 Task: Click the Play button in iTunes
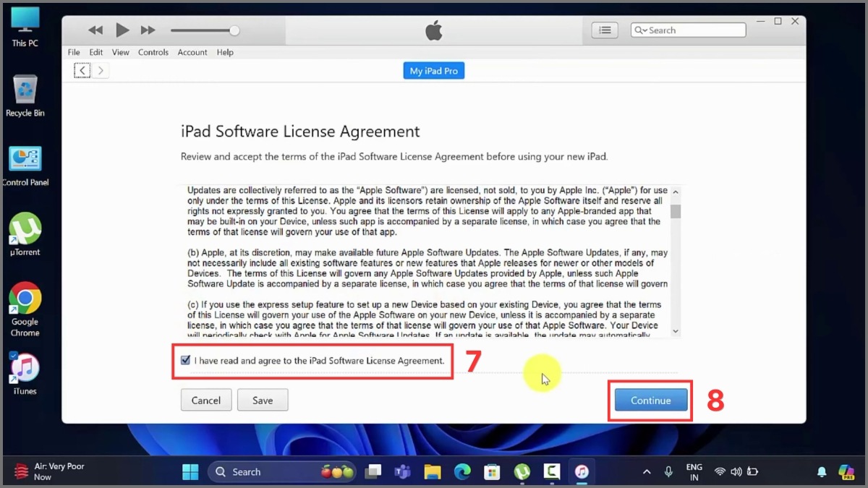click(x=122, y=30)
